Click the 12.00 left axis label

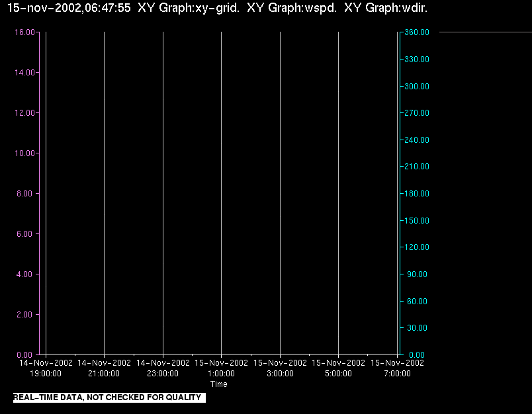coord(24,113)
